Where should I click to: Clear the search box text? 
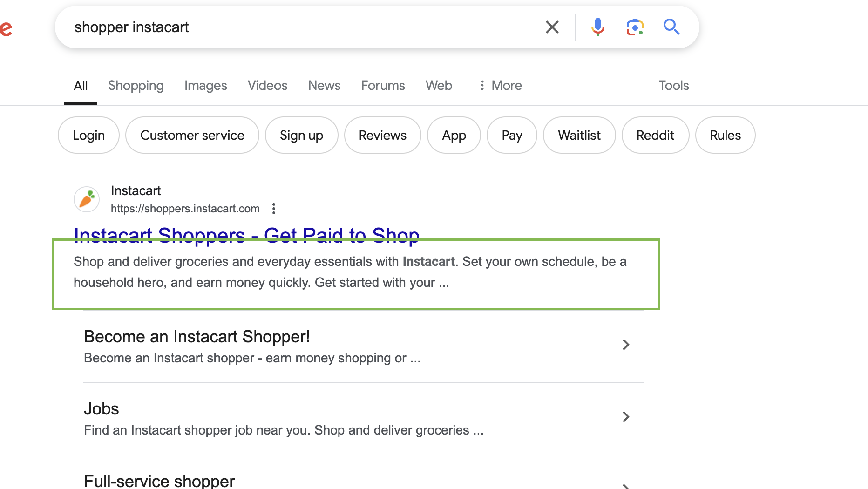[552, 27]
